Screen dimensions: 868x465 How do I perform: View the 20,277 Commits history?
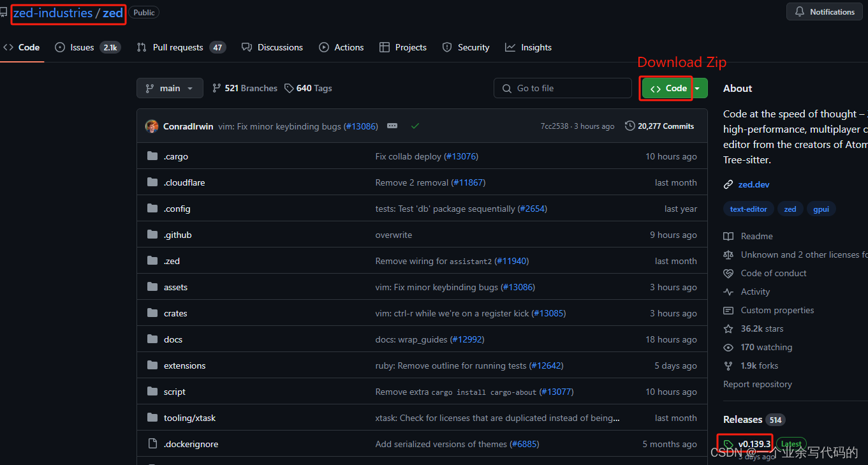click(x=659, y=126)
